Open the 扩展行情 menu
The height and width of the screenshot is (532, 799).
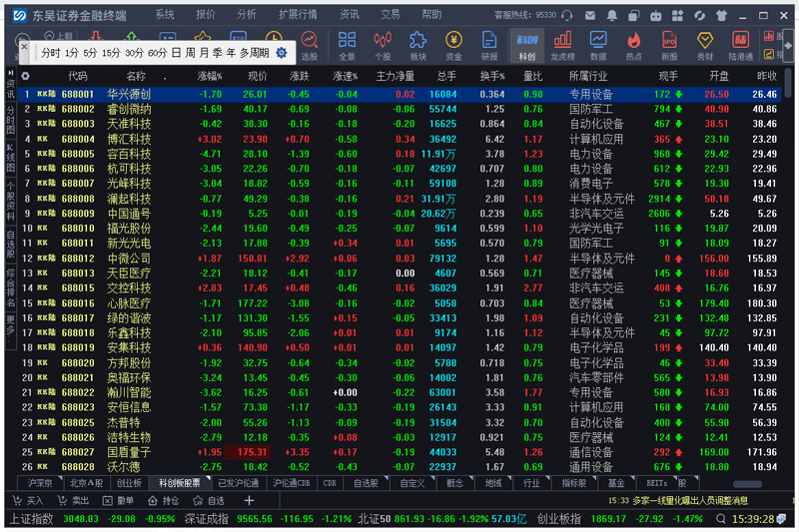pos(298,15)
